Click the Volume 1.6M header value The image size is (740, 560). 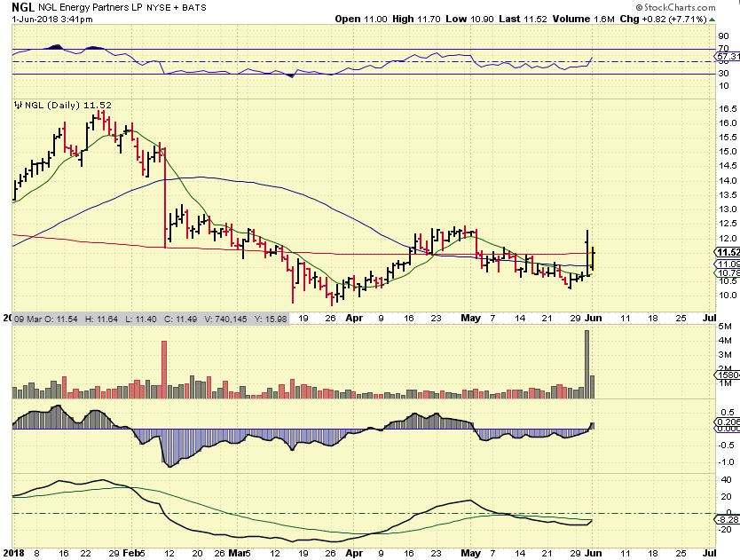[x=583, y=19]
